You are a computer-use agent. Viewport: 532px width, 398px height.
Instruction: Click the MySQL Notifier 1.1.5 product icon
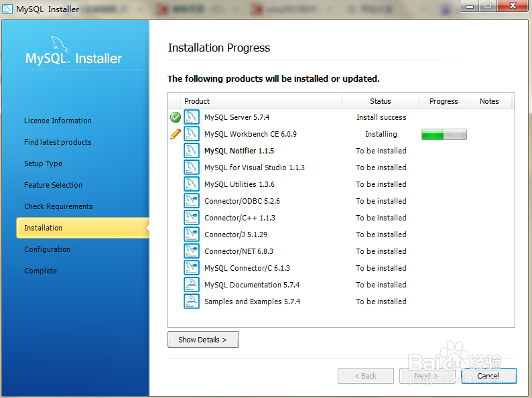click(x=192, y=151)
